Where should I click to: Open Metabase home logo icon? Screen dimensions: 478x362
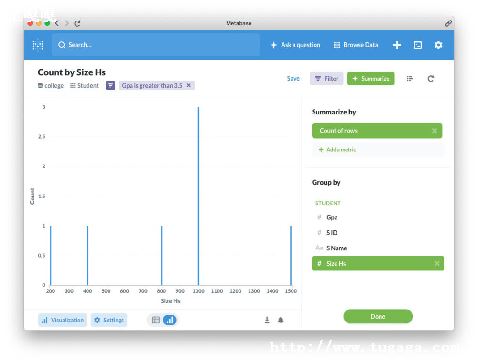38,45
